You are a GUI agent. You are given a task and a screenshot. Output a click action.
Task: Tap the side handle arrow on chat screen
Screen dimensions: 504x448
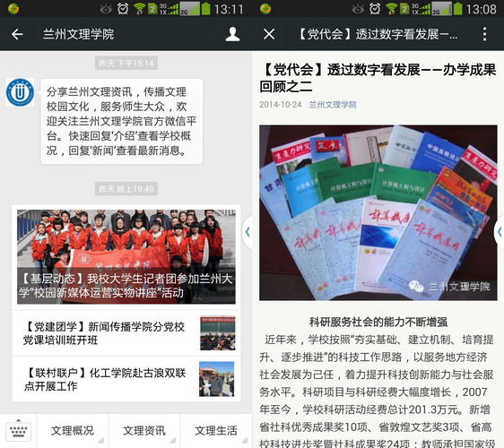247,232
